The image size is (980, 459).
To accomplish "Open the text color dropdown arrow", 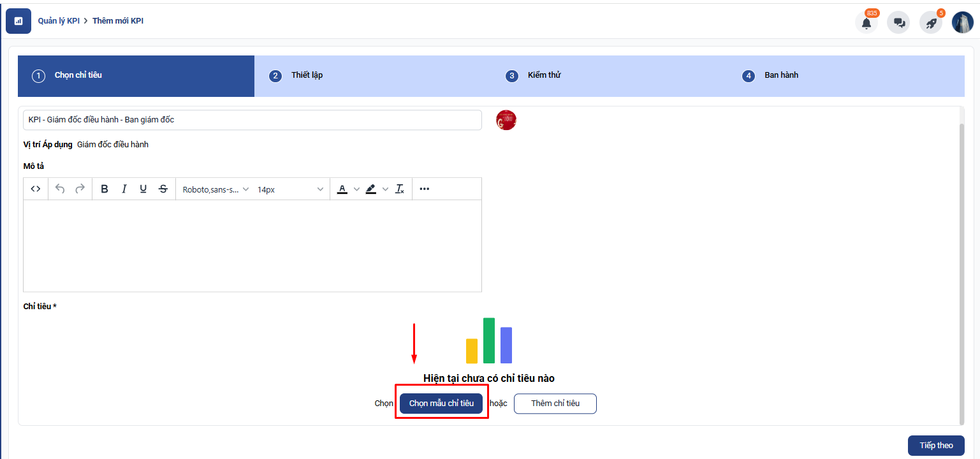I will click(356, 189).
